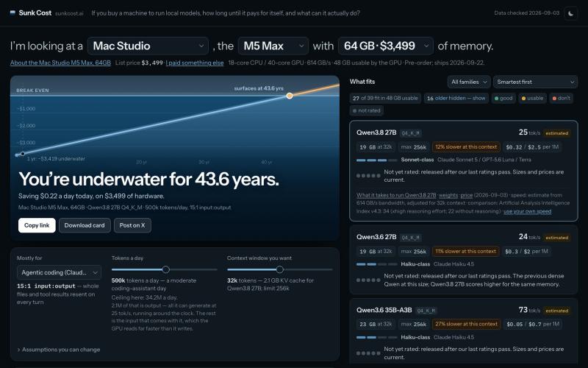Viewport: 588px width, 368px height.
Task: Click the 1 yr marker on the chart
Action: (x=23, y=154)
